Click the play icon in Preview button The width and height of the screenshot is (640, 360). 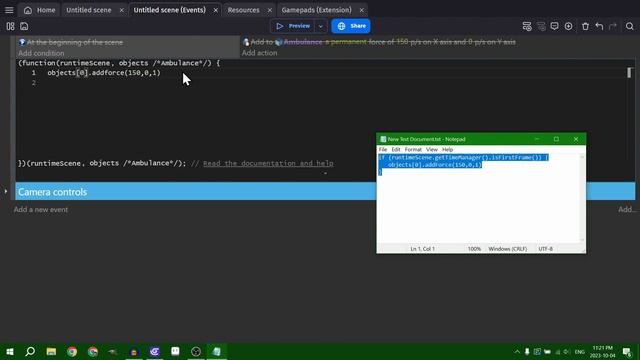(280, 26)
